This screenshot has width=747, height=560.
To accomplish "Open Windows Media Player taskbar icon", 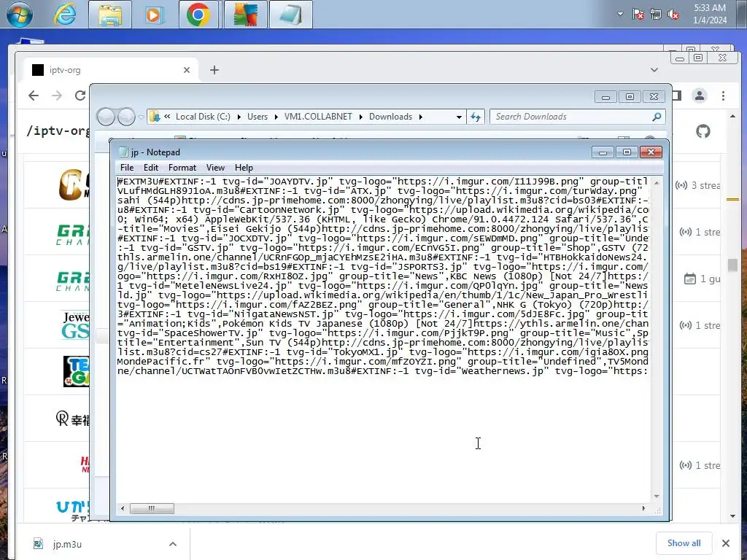I will (153, 15).
